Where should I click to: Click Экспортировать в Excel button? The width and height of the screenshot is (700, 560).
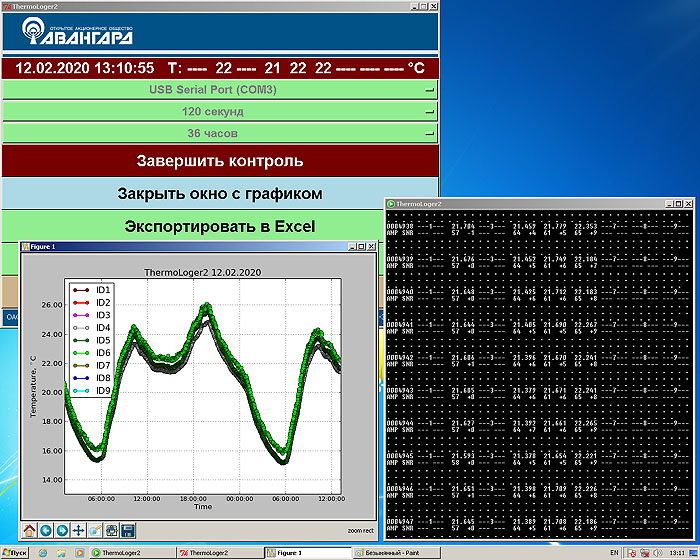tap(220, 226)
